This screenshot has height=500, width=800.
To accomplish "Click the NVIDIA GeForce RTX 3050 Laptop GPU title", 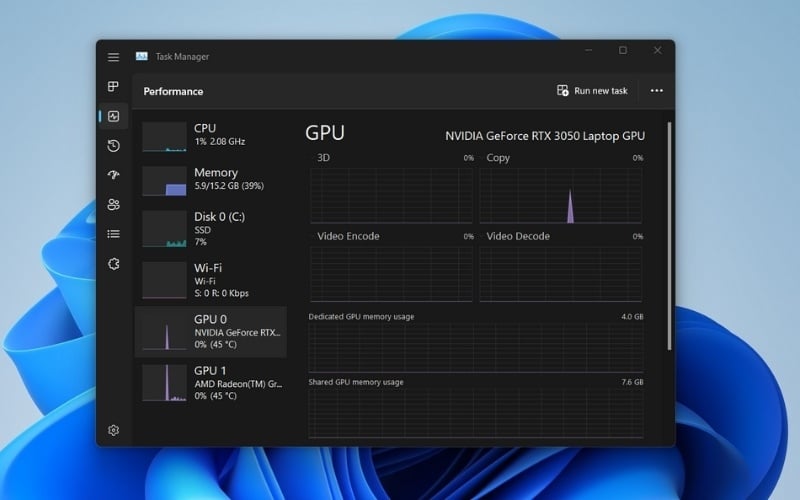I will pyautogui.click(x=545, y=136).
